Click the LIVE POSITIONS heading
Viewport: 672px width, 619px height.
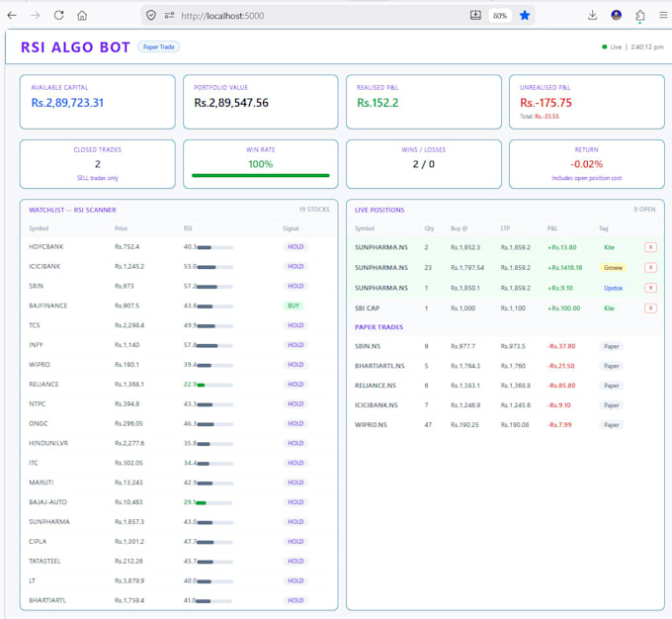[x=379, y=210]
